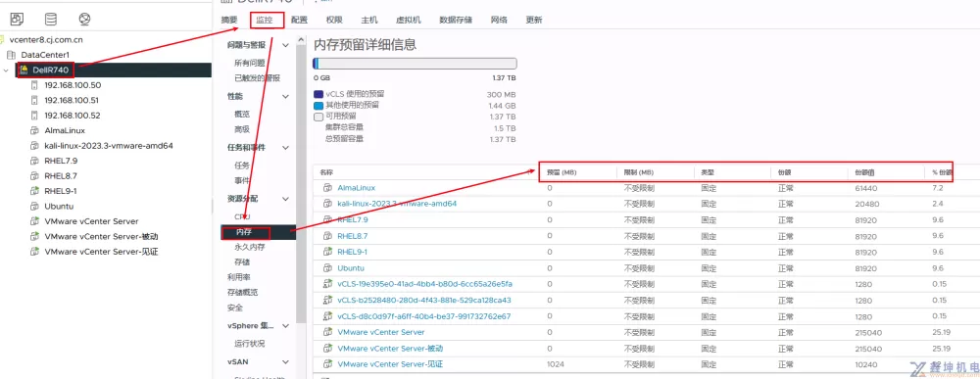
Task: Switch to the 更新 tab
Action: pos(534,20)
